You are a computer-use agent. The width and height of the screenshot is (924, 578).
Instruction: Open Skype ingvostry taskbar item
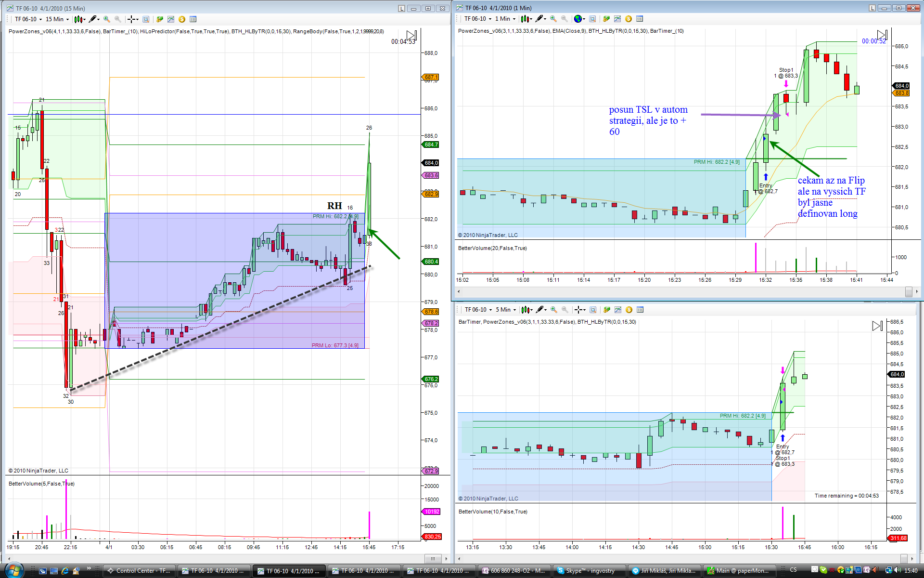pos(590,571)
